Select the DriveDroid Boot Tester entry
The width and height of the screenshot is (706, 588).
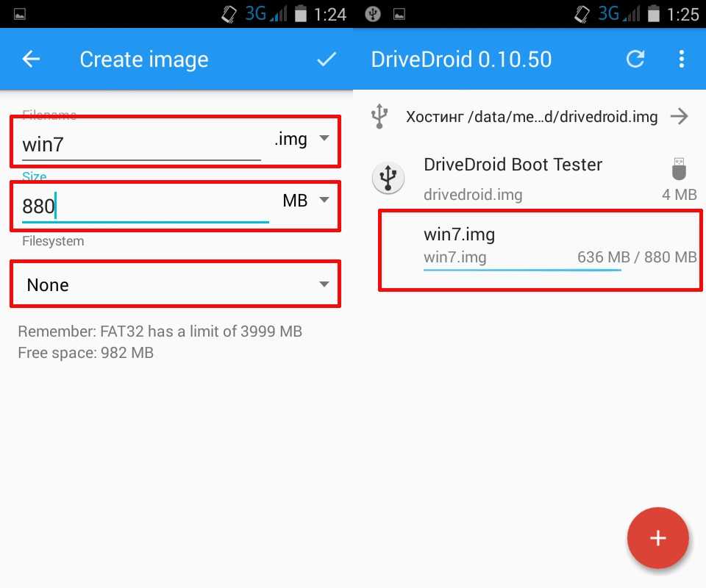pyautogui.click(x=513, y=165)
